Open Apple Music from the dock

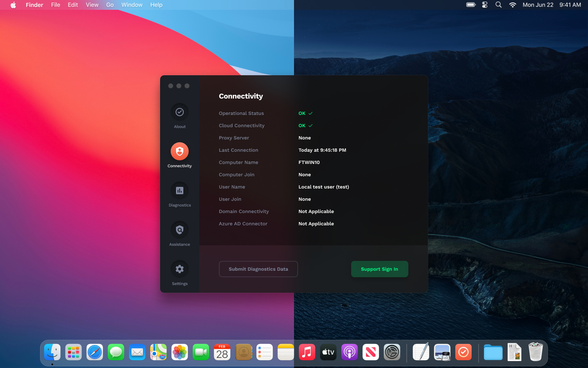(307, 352)
